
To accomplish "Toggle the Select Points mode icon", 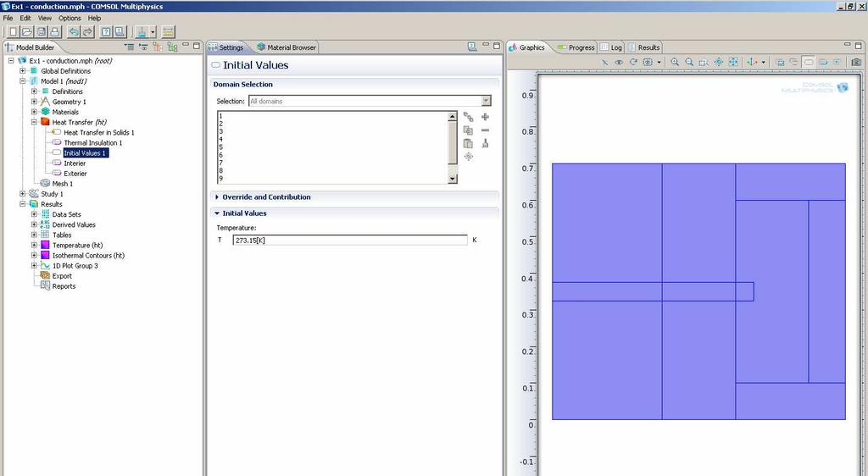I will pos(837,62).
